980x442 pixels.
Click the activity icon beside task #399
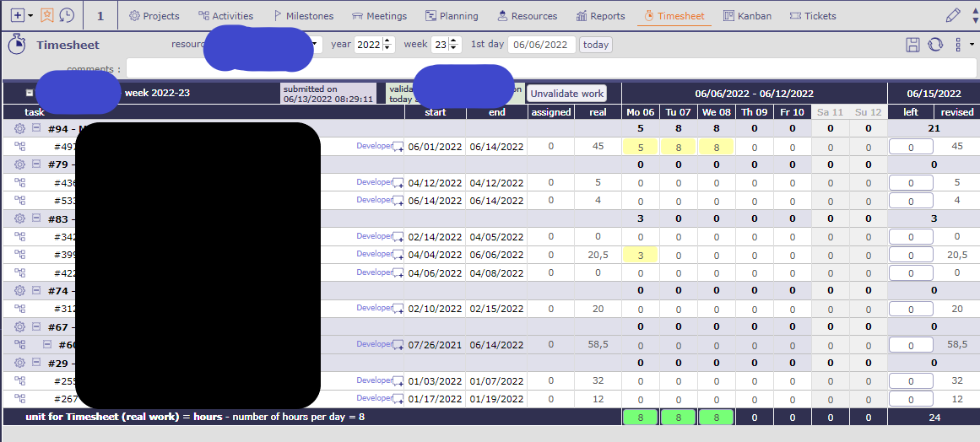pyautogui.click(x=19, y=255)
